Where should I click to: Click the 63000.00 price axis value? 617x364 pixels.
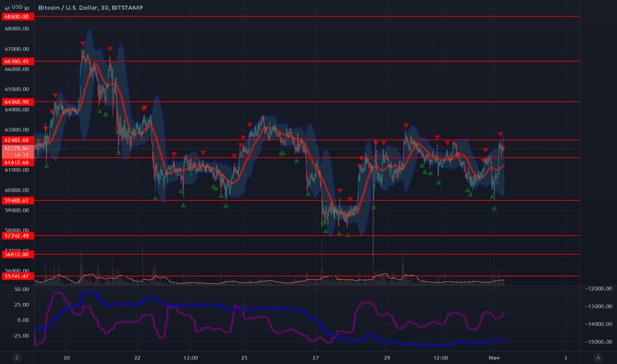coord(17,130)
